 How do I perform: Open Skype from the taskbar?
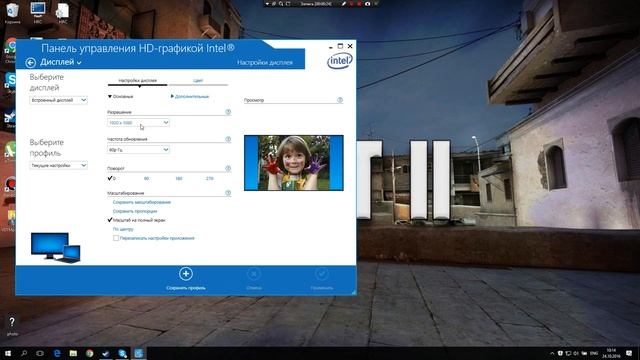pos(122,353)
